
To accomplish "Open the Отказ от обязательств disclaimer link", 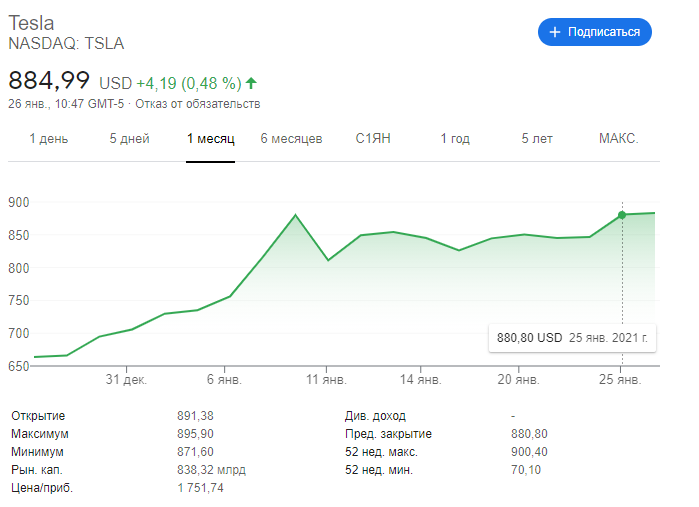I will 198,103.
